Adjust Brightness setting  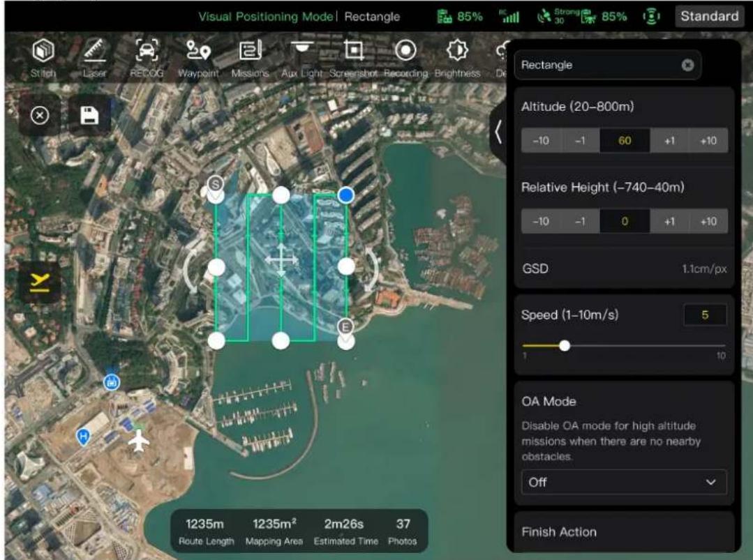coord(457,58)
